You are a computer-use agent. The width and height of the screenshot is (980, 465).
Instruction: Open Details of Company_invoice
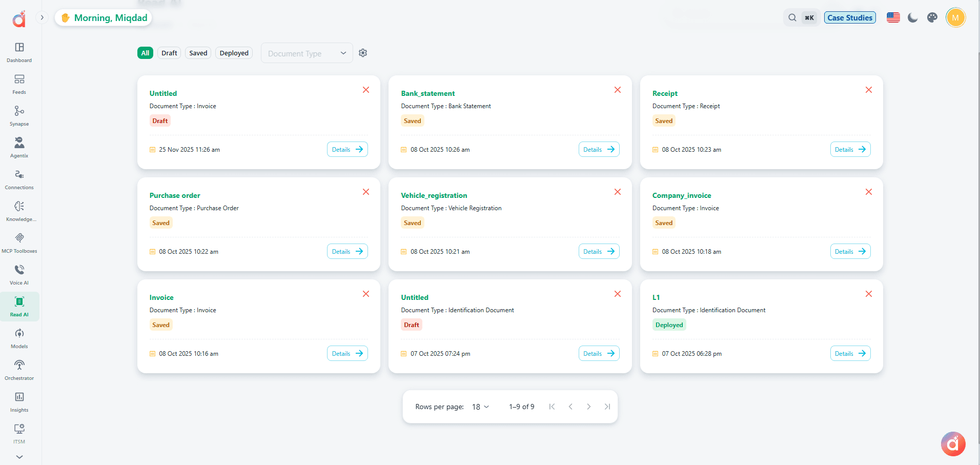click(x=850, y=251)
